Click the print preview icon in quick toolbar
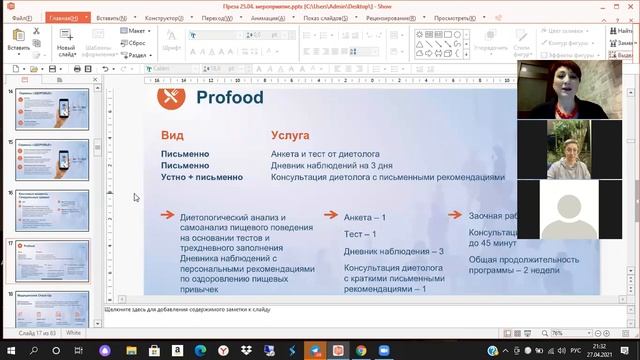Screen dimensions: 640x360 point(88,69)
